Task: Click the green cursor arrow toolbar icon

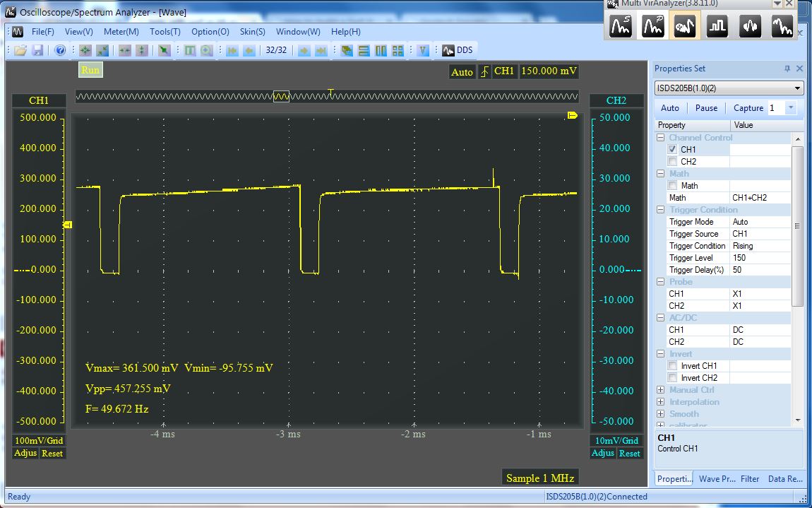Action: click(x=164, y=50)
